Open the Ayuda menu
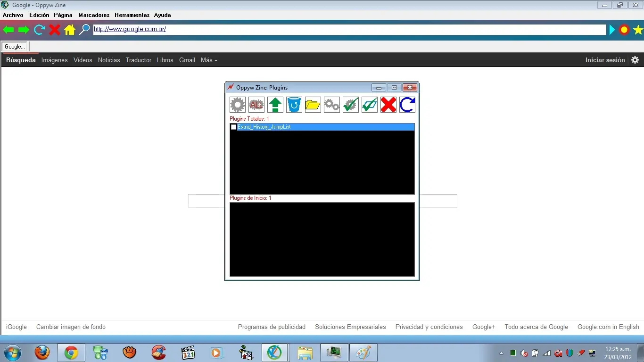Viewport: 644px width, 362px height. [x=163, y=15]
